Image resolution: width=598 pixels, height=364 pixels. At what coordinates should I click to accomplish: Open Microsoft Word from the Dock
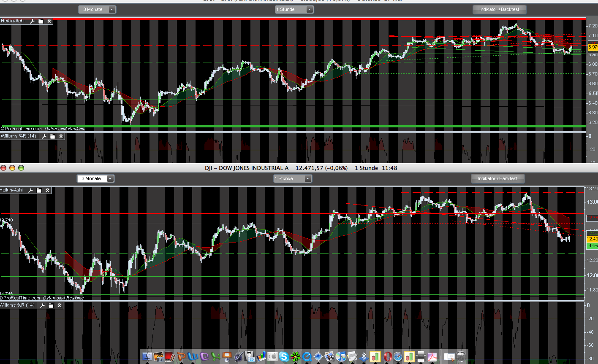pyautogui.click(x=193, y=356)
